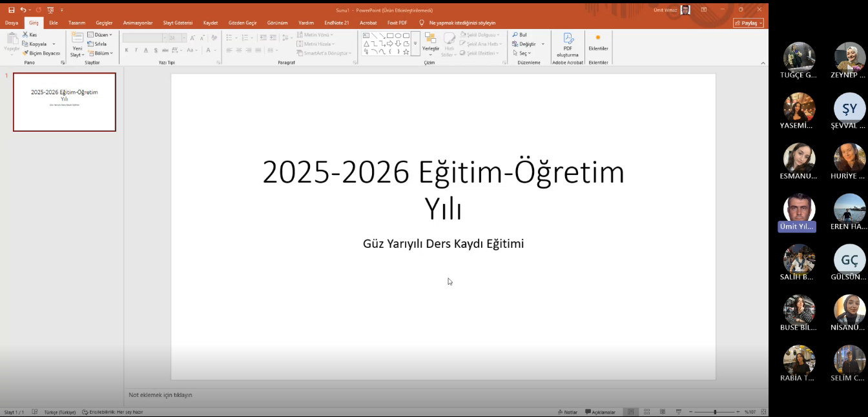Image resolution: width=868 pixels, height=417 pixels.
Task: Switch to the Animasyonlar tab
Action: (x=138, y=23)
